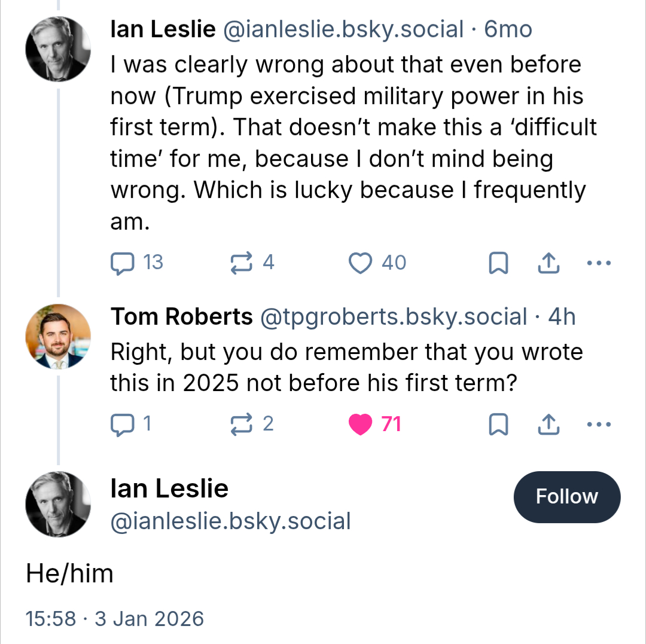The image size is (646, 644).
Task: Open Tom Roberts's profile picture
Action: pyautogui.click(x=58, y=337)
